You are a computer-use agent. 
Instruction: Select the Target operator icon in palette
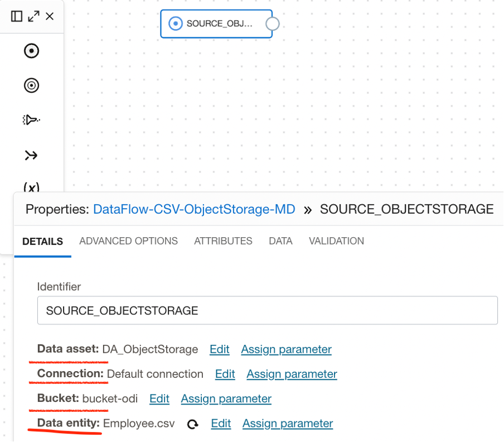point(31,85)
